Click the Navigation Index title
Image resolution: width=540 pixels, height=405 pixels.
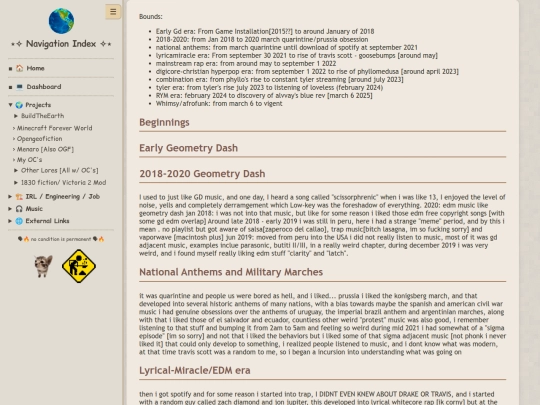(x=61, y=44)
